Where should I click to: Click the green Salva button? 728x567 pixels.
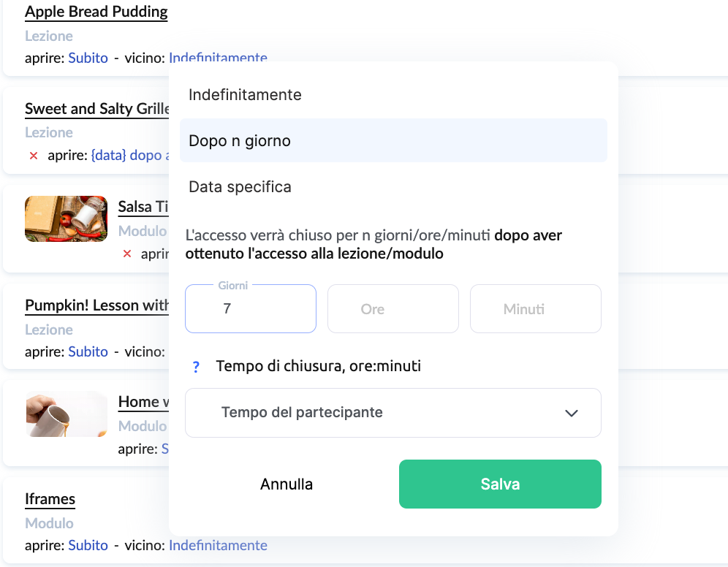tap(500, 484)
